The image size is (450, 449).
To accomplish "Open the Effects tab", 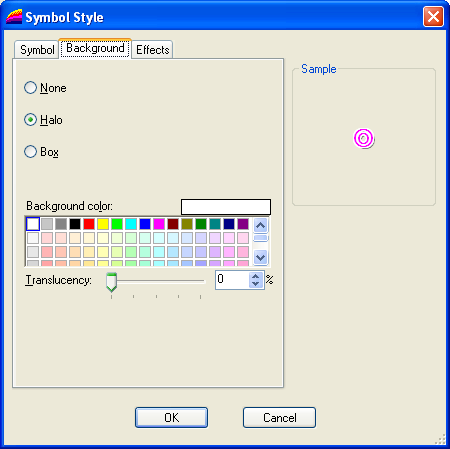I will click(152, 50).
